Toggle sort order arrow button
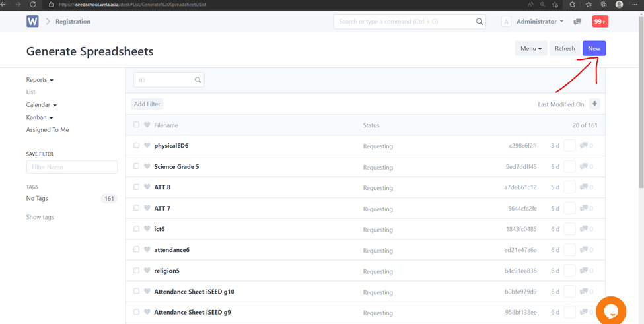This screenshot has height=324, width=644. 594,104
